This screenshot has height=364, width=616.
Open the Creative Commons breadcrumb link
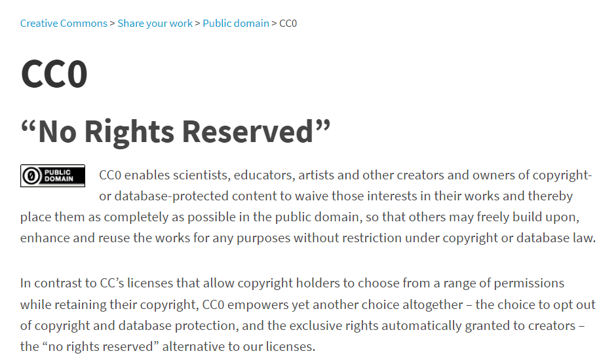(x=64, y=24)
